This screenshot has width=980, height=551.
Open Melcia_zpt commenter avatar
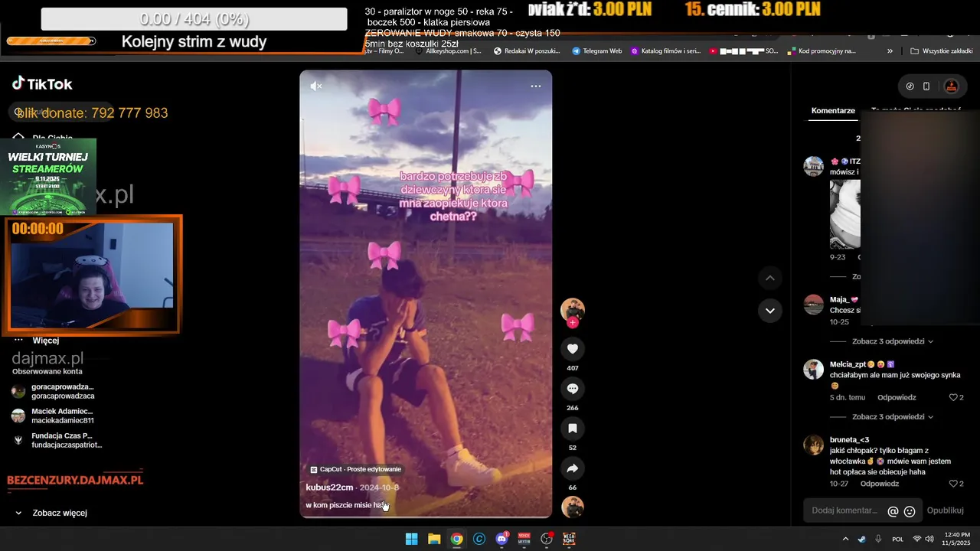tap(813, 370)
